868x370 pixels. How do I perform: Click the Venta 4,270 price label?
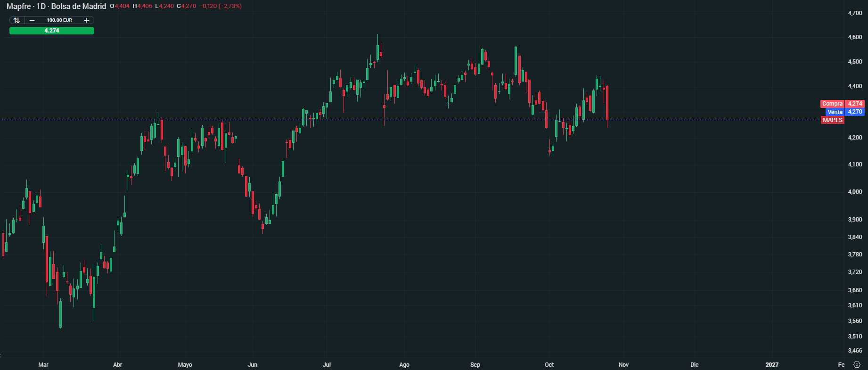pyautogui.click(x=845, y=112)
